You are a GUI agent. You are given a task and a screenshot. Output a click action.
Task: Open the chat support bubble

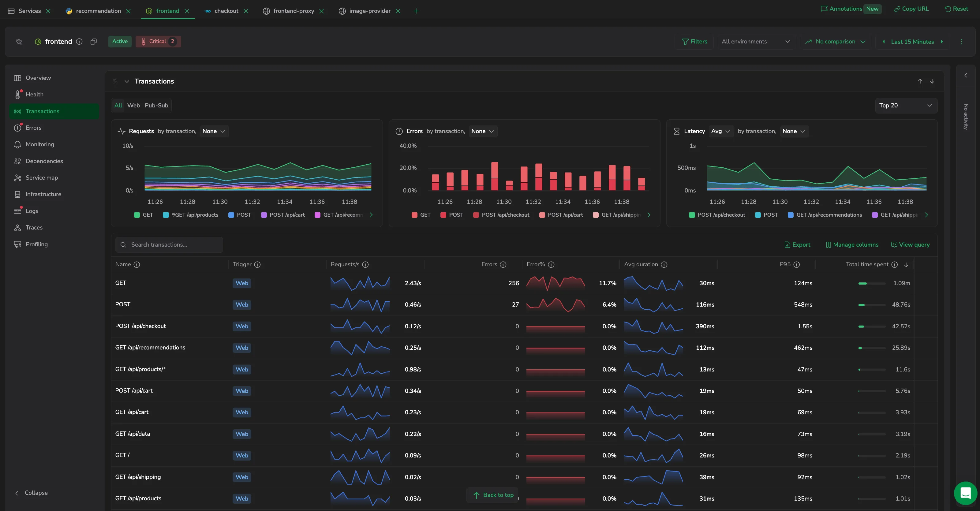click(x=966, y=493)
